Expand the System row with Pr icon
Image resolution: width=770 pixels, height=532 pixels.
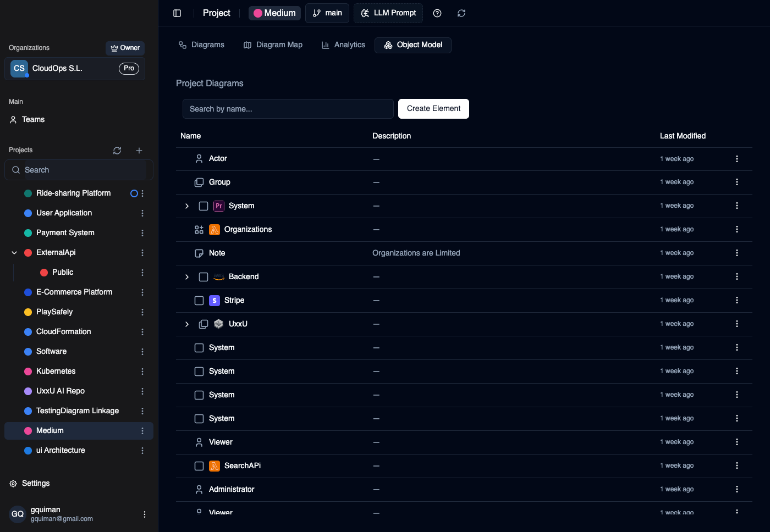tap(187, 206)
